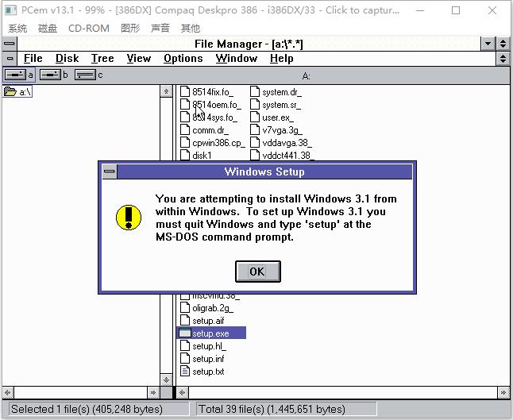Select file vddavga.38_

(x=281, y=143)
